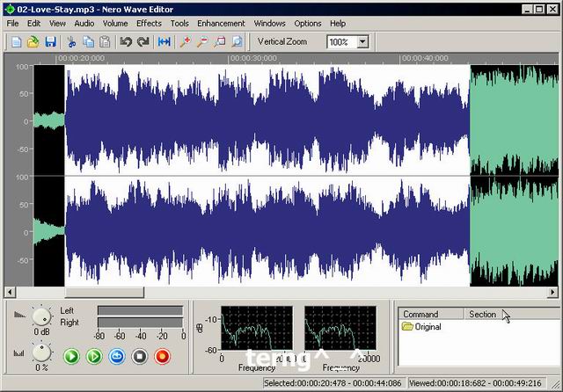Click the Viewed time range status text

pos(475,383)
